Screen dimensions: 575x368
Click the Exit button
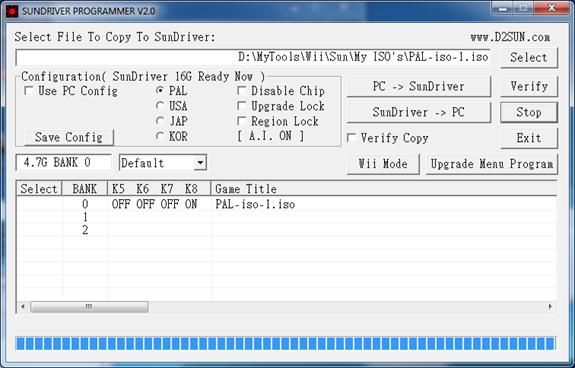529,138
